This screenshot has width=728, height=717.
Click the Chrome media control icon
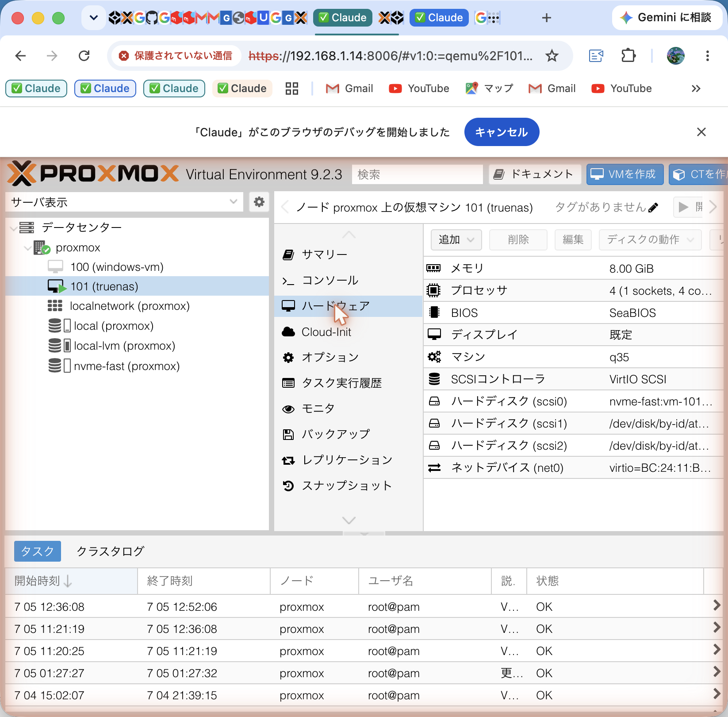596,56
